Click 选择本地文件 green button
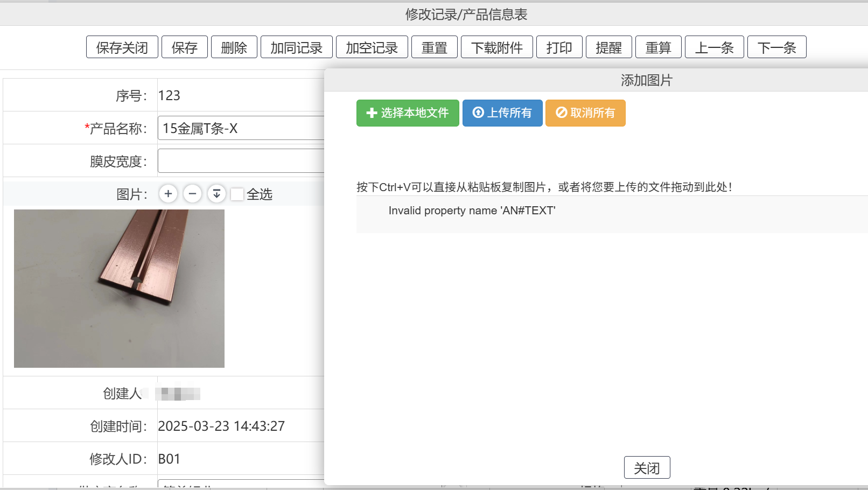 (408, 113)
